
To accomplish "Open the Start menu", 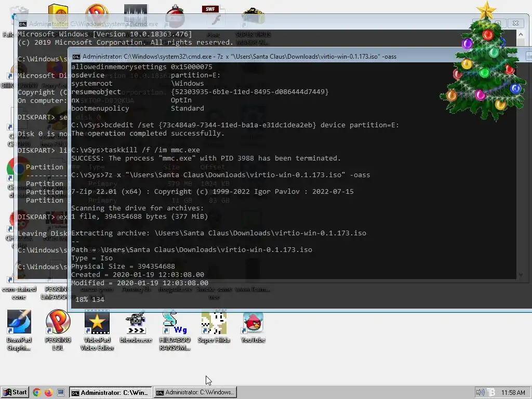I will coord(15,393).
